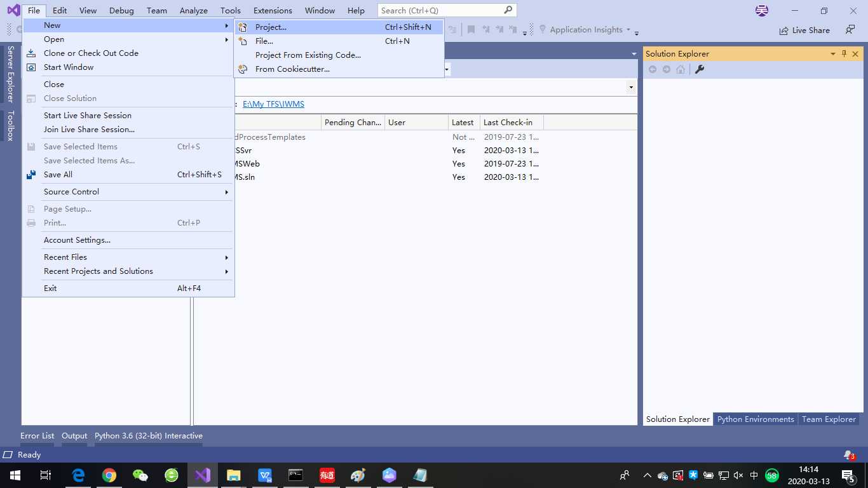Viewport: 868px width, 488px height.
Task: Open notifications bell in status bar
Action: (849, 455)
